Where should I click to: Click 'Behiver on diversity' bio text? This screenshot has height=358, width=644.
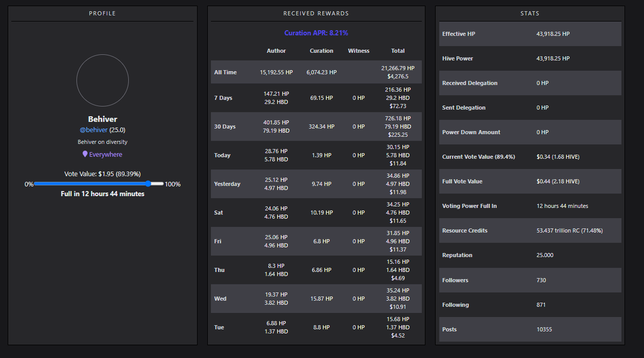click(103, 142)
